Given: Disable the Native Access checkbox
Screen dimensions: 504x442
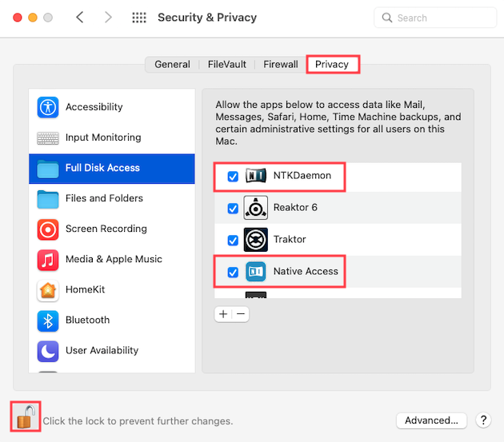Looking at the screenshot, I should [x=233, y=272].
